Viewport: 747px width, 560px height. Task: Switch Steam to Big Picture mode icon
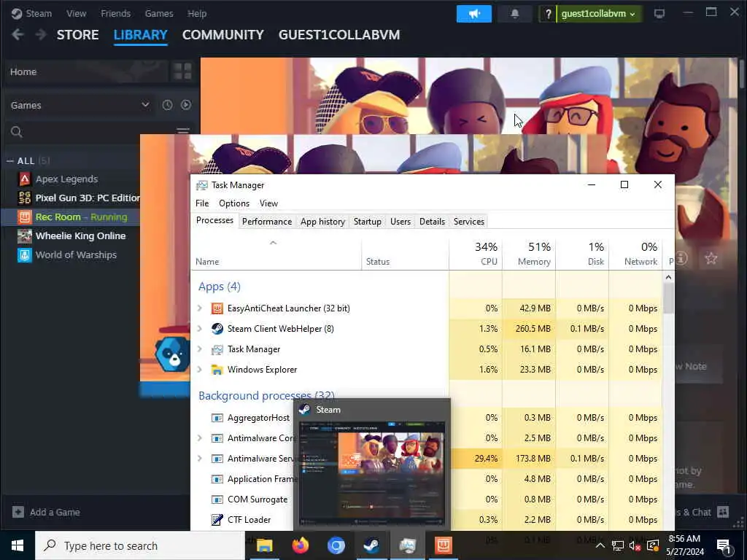pyautogui.click(x=659, y=13)
